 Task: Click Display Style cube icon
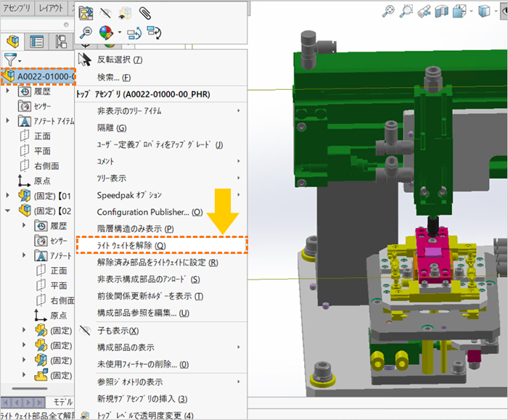pos(484,12)
